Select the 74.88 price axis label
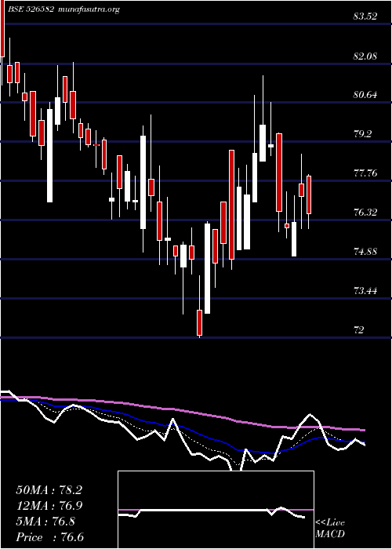The width and height of the screenshot is (392, 549). click(365, 252)
